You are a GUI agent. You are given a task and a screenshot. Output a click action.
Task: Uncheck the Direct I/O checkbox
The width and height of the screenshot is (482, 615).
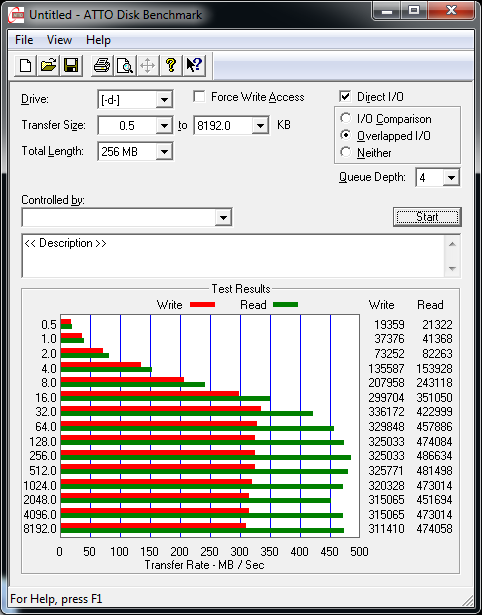tap(345, 96)
